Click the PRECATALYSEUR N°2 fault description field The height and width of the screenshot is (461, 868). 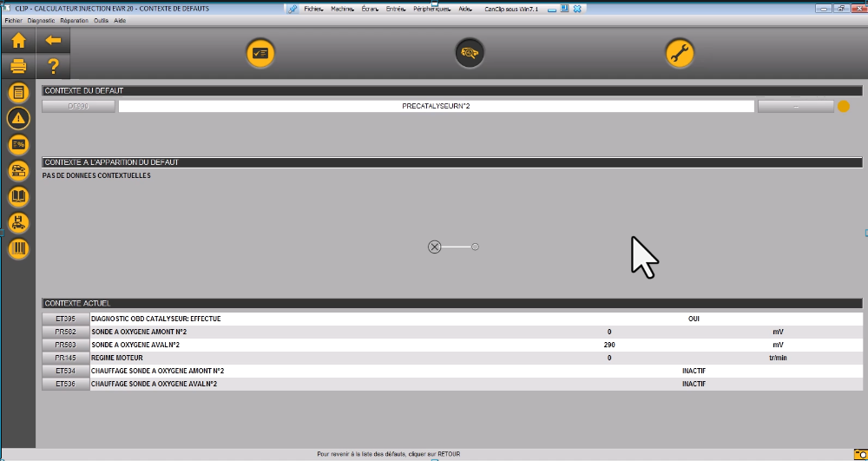tap(436, 107)
